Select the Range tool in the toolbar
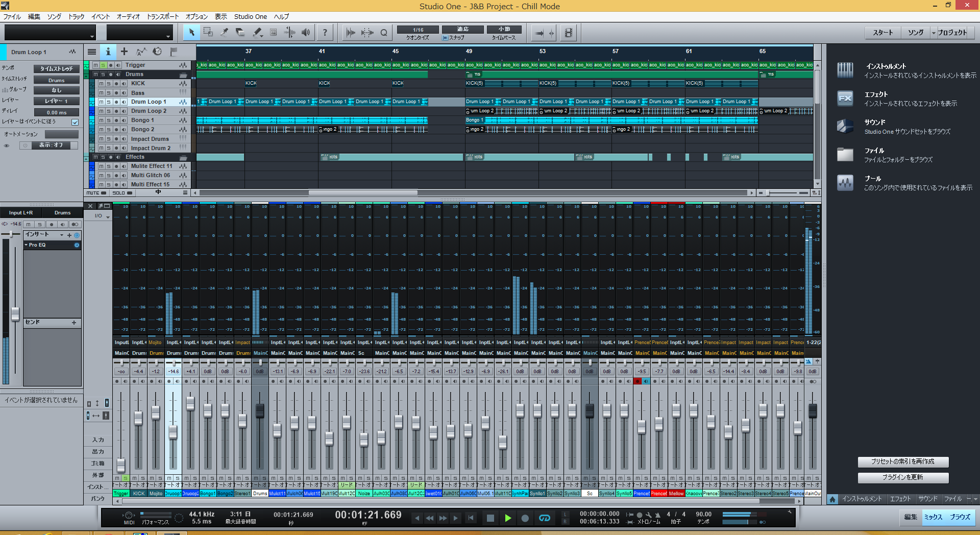Viewport: 980px width, 535px height. [208, 33]
